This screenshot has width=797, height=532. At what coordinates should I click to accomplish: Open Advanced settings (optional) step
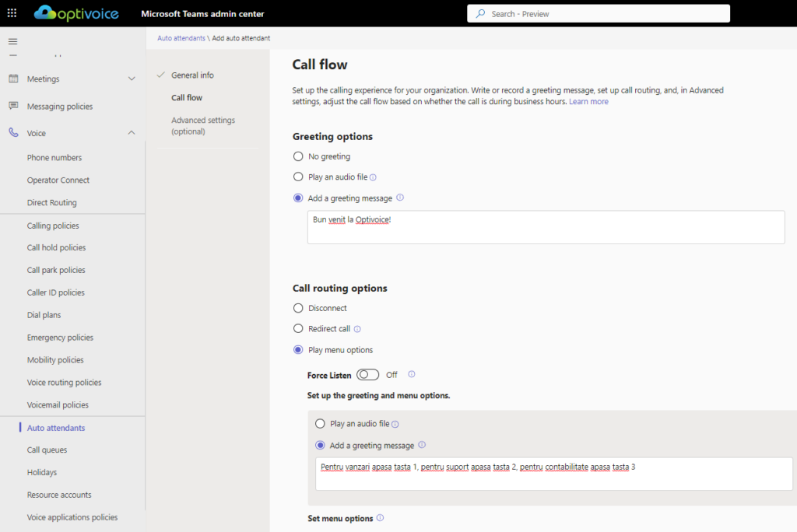pos(202,126)
